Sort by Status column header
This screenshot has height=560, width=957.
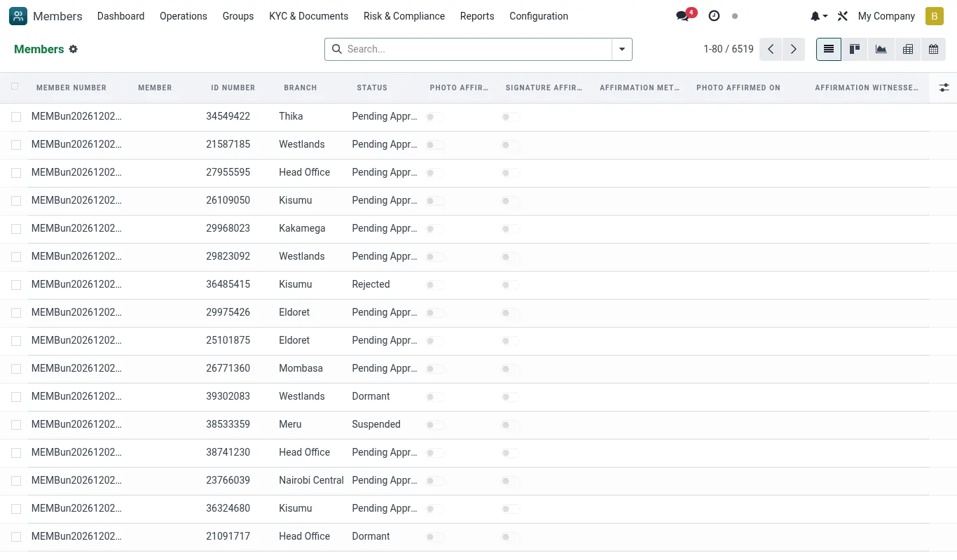click(x=372, y=87)
